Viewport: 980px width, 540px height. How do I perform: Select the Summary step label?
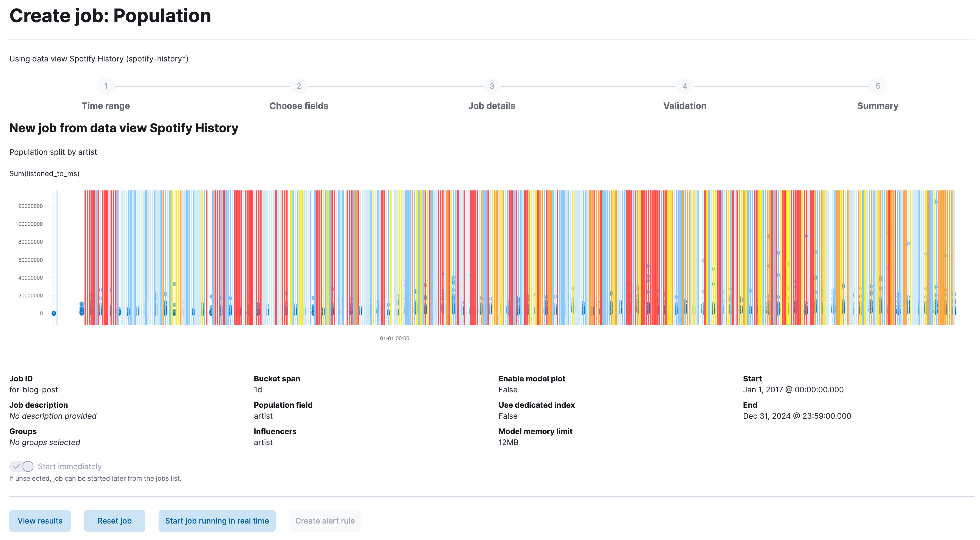coord(878,106)
